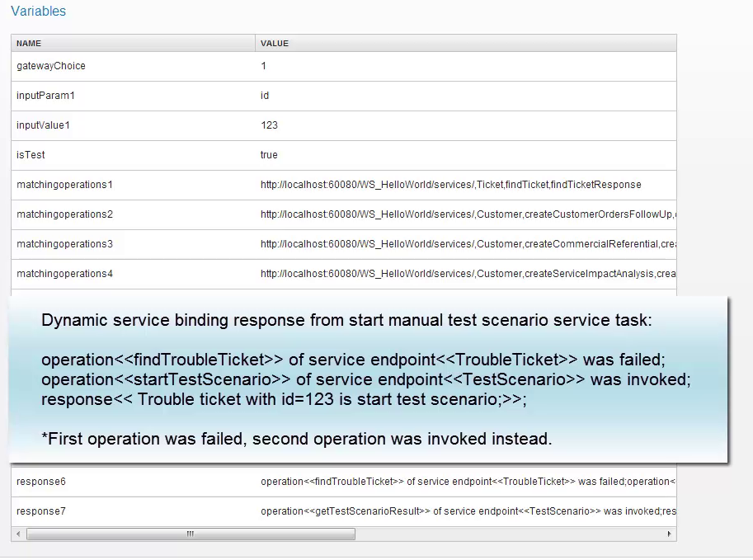Click the horizontal scrollbar right arrow
This screenshot has height=560, width=753.
[670, 534]
